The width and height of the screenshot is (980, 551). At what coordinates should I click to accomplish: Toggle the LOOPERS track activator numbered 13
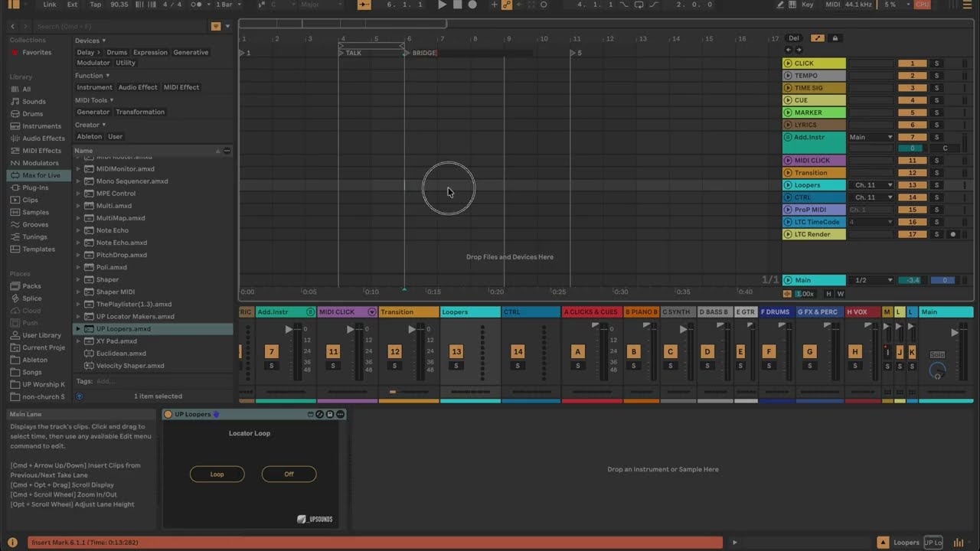[912, 185]
